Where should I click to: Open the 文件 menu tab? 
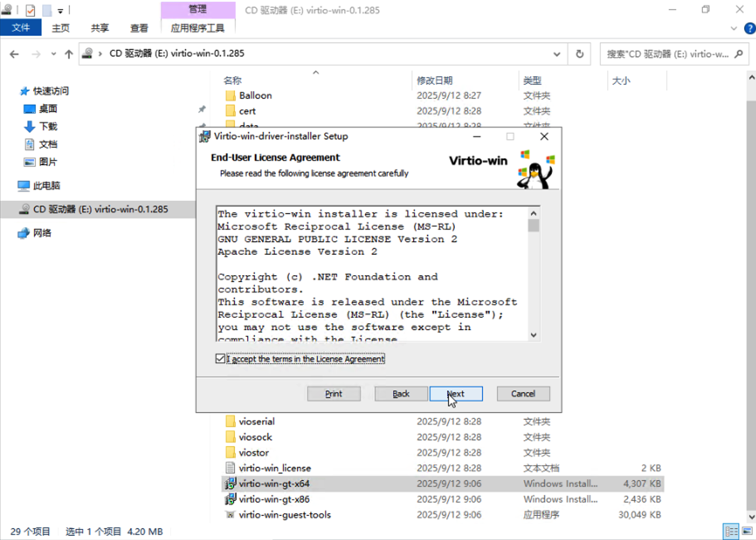[x=21, y=28]
